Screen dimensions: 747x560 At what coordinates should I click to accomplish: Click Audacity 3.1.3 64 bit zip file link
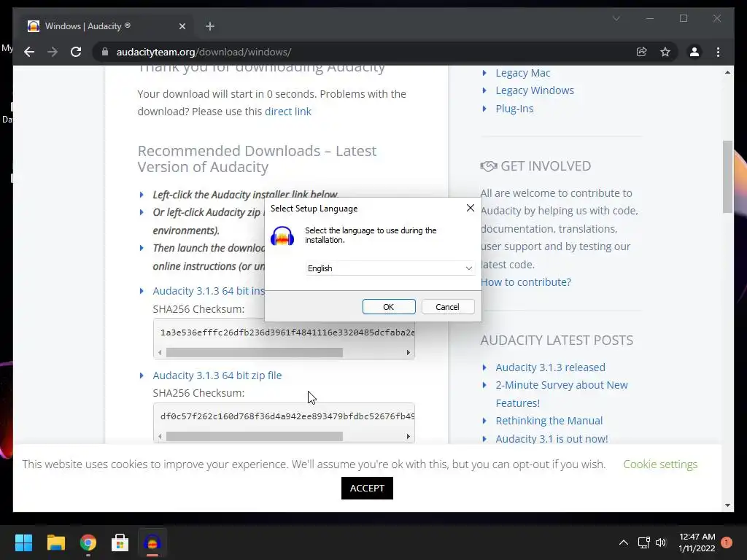coord(217,376)
